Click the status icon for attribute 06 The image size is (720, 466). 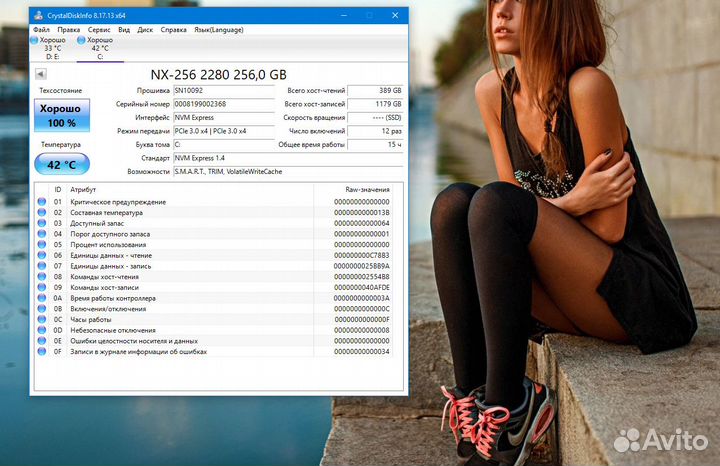(x=42, y=255)
